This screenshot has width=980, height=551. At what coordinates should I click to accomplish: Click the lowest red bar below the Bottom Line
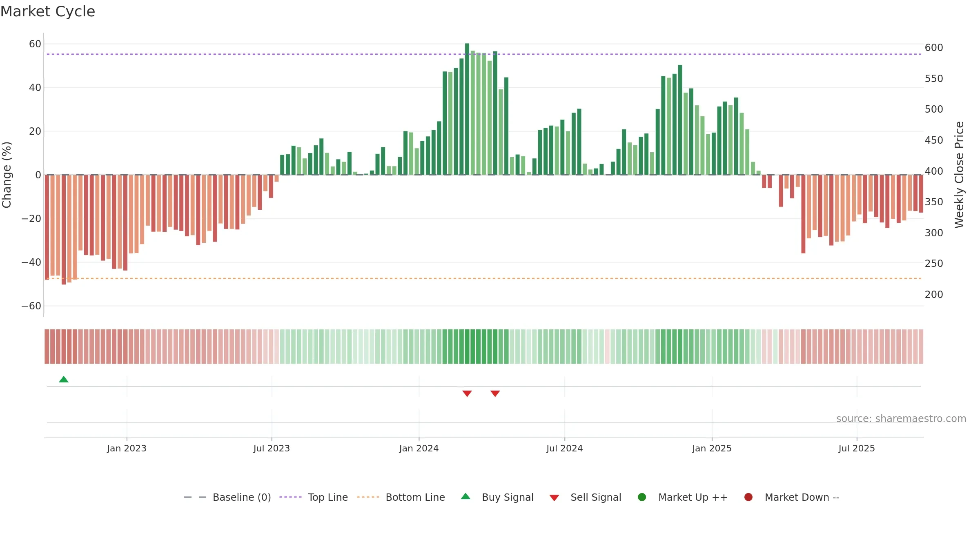point(64,230)
